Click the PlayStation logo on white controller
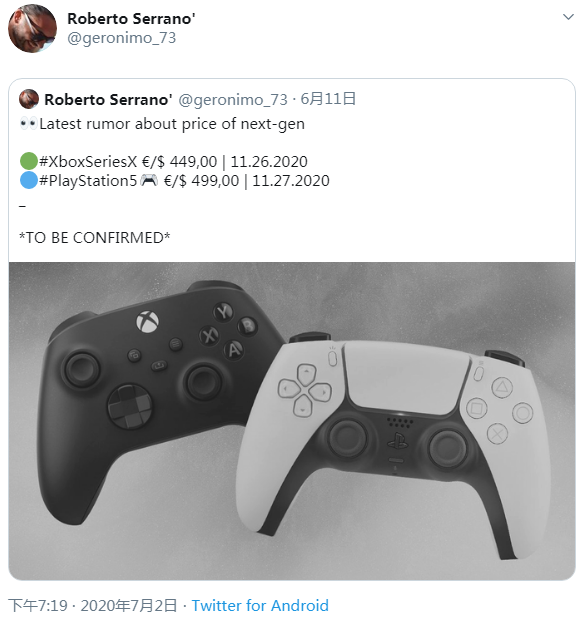The width and height of the screenshot is (584, 618). pyautogui.click(x=397, y=440)
